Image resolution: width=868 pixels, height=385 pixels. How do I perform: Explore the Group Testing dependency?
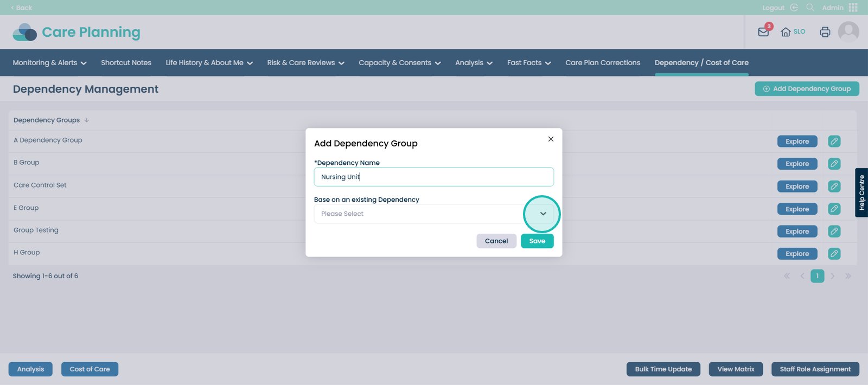point(796,232)
